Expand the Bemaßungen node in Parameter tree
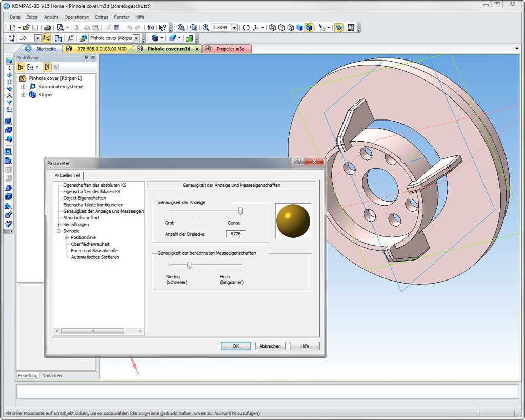Viewport: 525px width, 420px height. (x=59, y=225)
